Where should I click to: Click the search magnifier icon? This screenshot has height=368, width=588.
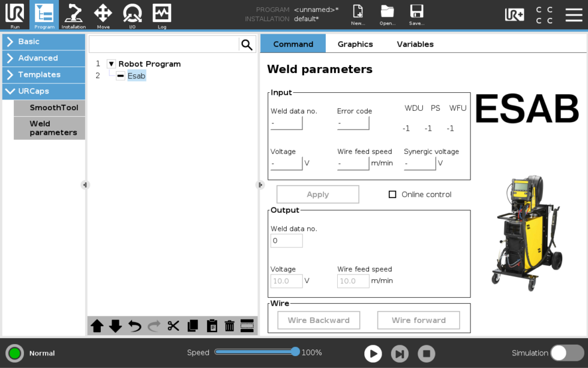click(247, 44)
